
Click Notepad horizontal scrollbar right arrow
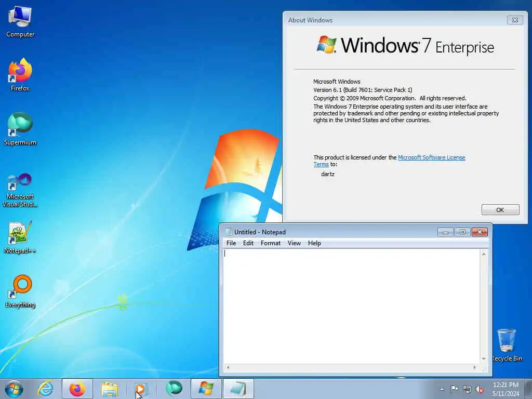coord(475,367)
